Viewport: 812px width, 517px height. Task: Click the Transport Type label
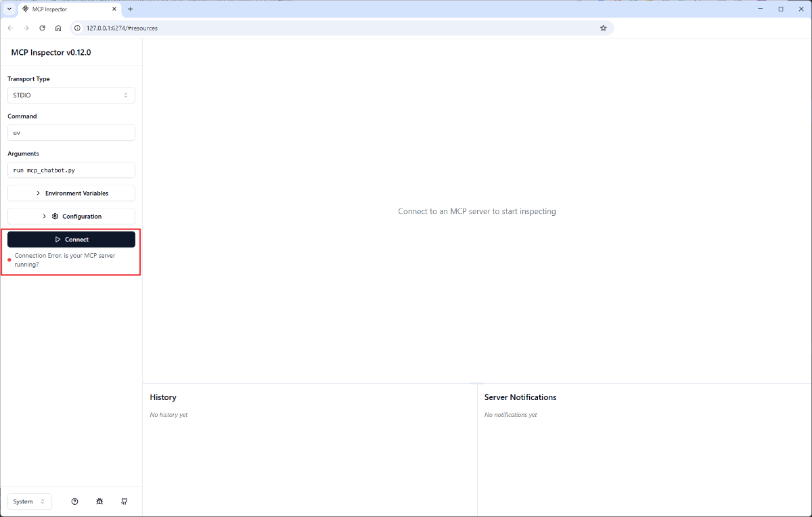tap(28, 79)
